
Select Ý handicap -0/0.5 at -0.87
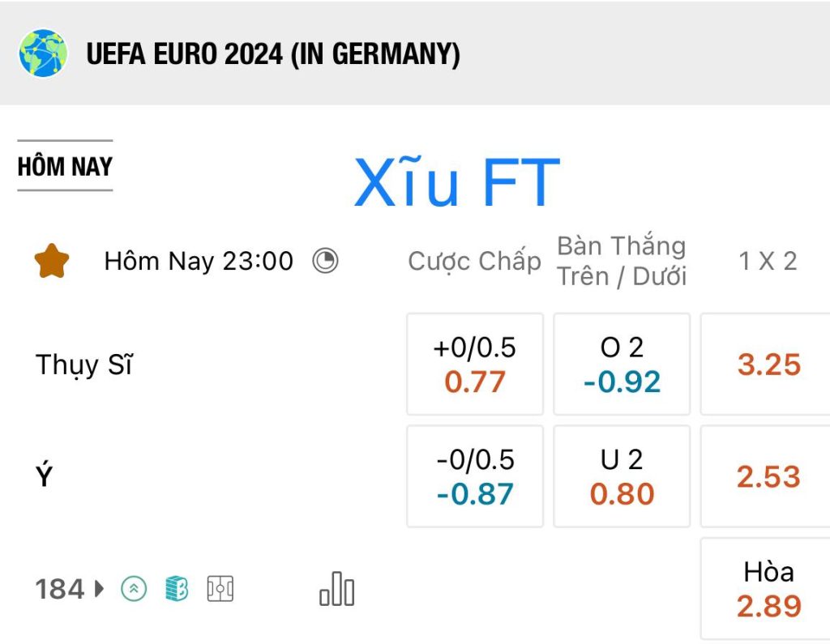coord(475,476)
